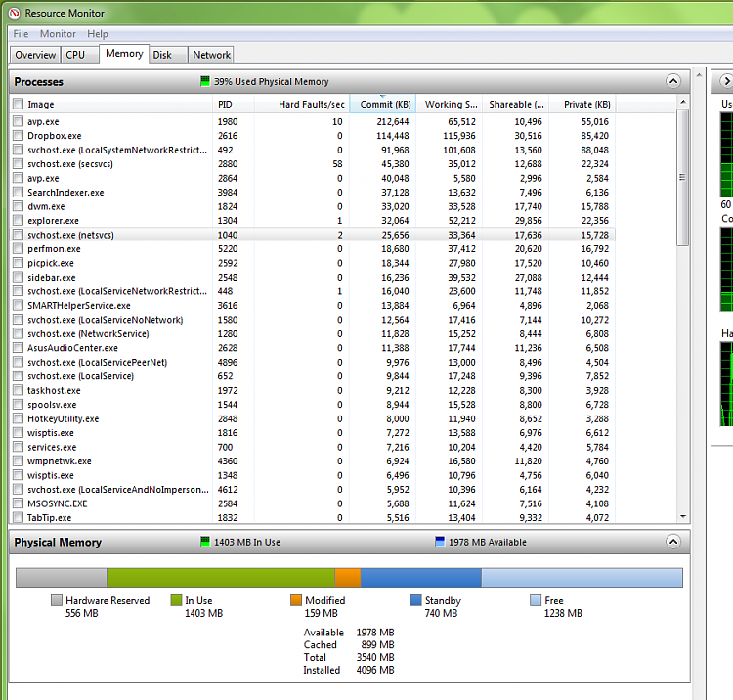Switch to the Network tab
733x700 pixels.
click(211, 55)
